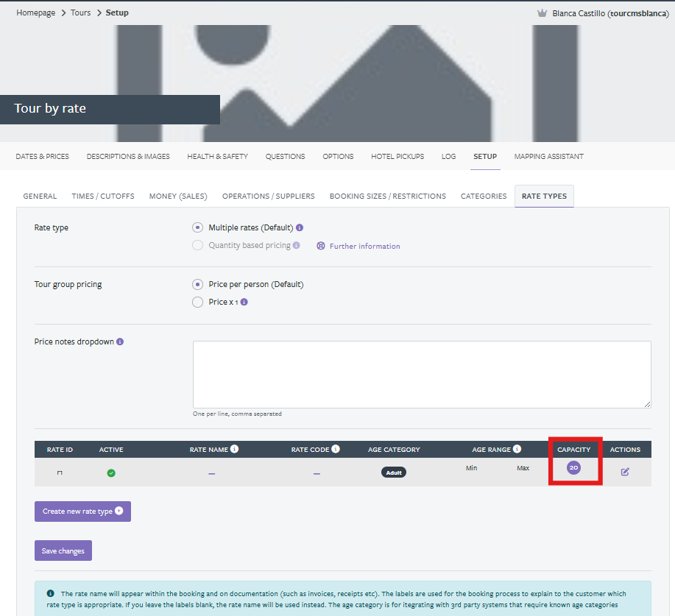The width and height of the screenshot is (675, 616).
Task: Click green active checkmark in rate row
Action: [x=111, y=473]
